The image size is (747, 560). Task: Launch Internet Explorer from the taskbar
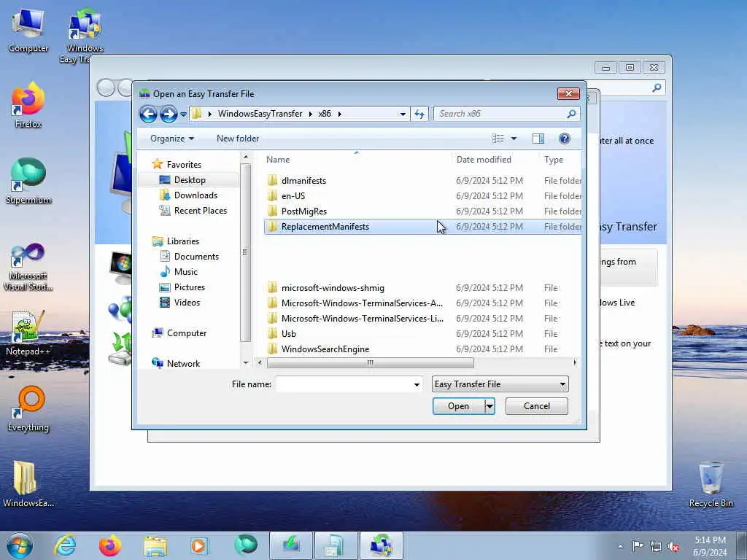coord(65,545)
